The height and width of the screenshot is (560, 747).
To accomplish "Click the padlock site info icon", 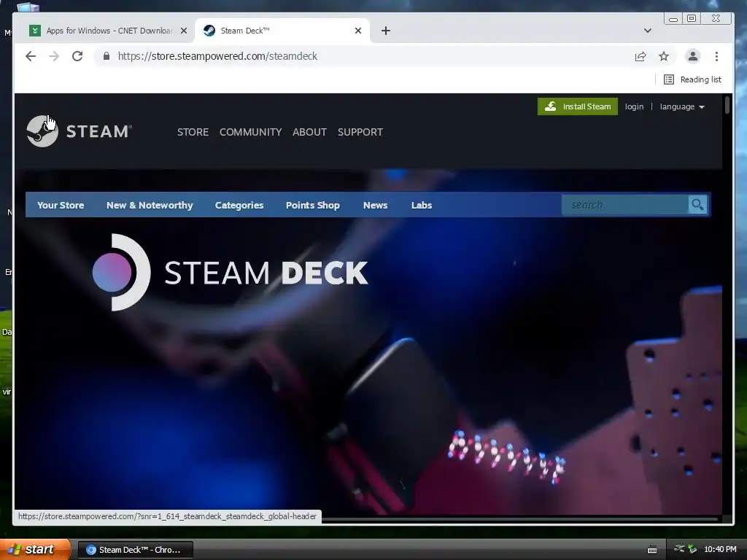I will click(x=107, y=56).
